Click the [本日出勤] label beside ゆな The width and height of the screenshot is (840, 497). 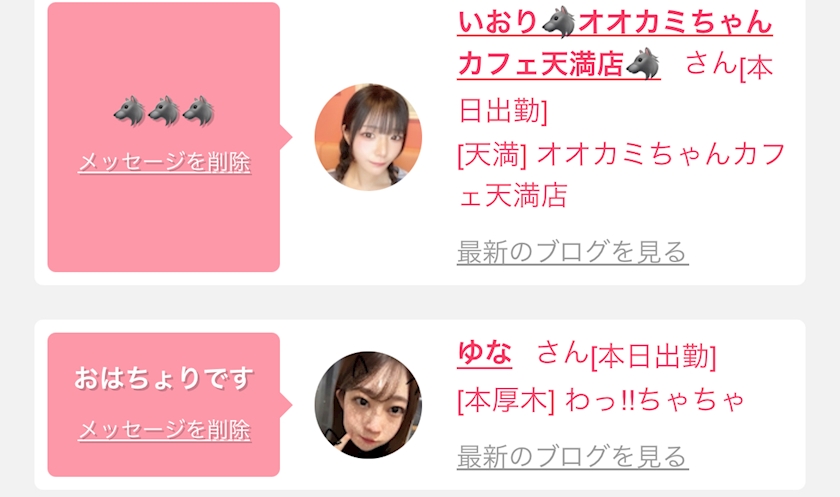(653, 357)
